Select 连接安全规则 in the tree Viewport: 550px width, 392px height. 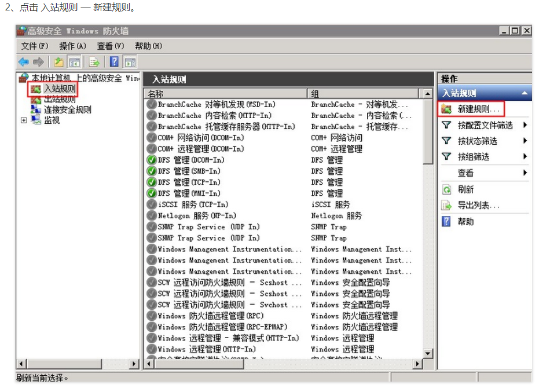tap(67, 110)
